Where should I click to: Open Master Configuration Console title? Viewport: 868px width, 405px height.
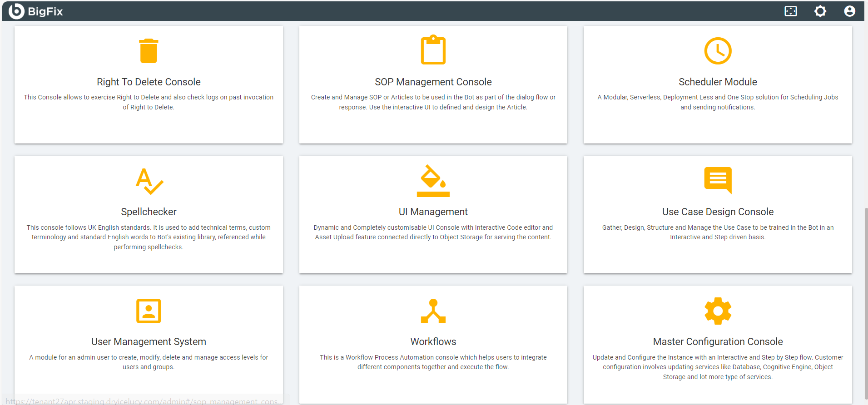pos(718,341)
